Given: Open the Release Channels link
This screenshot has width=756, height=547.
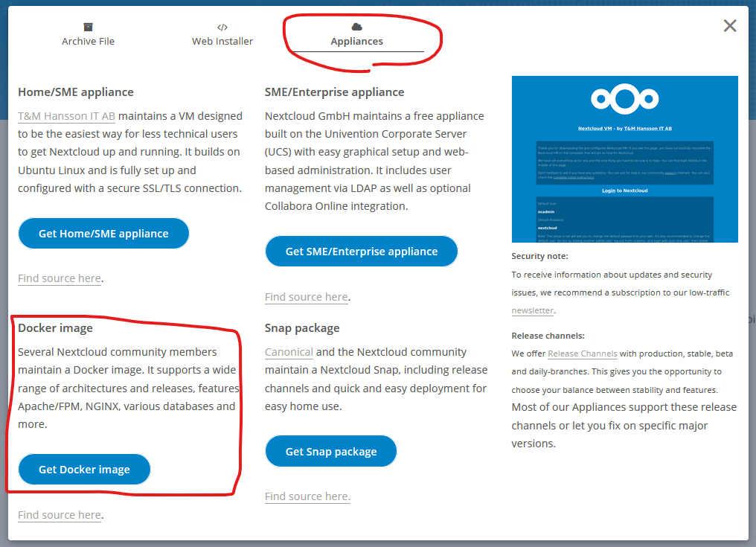Looking at the screenshot, I should [583, 354].
